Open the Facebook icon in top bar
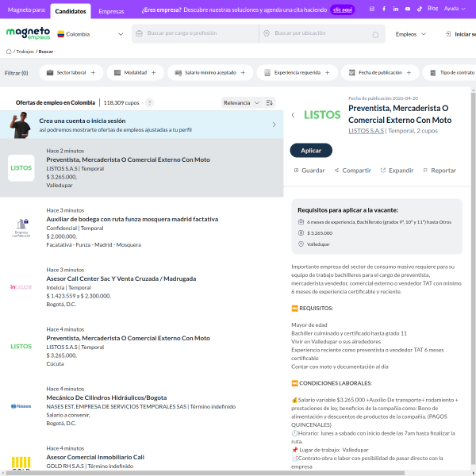Screen dimensions: 476x476 click(x=384, y=9)
